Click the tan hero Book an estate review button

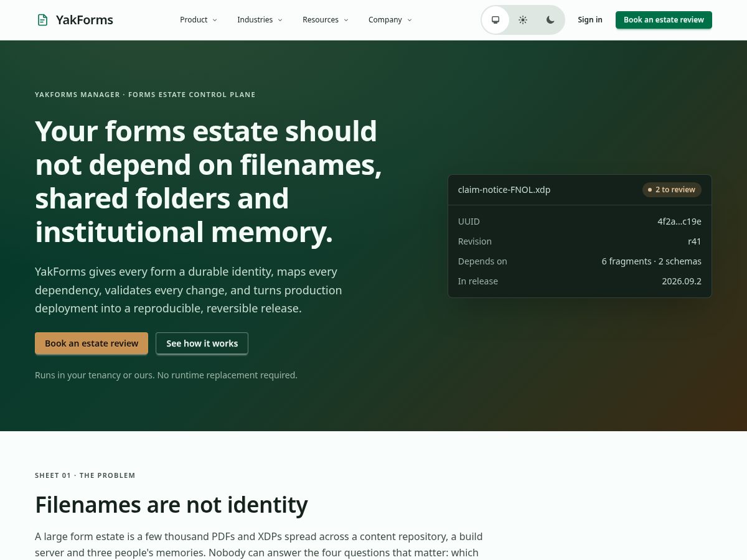coord(92,343)
